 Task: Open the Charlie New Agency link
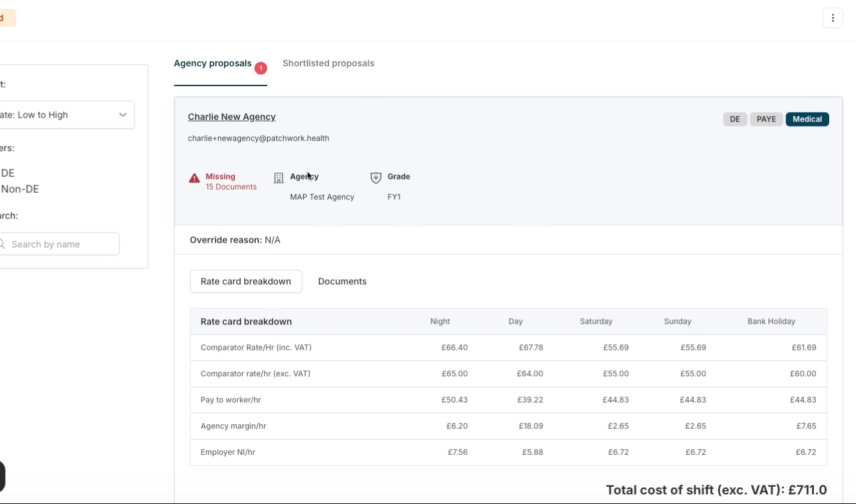tap(231, 117)
